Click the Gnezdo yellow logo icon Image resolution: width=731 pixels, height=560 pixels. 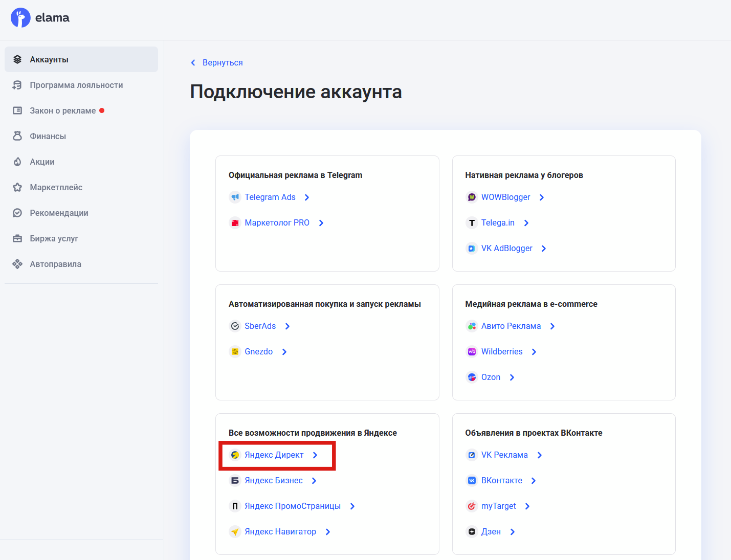point(235,351)
